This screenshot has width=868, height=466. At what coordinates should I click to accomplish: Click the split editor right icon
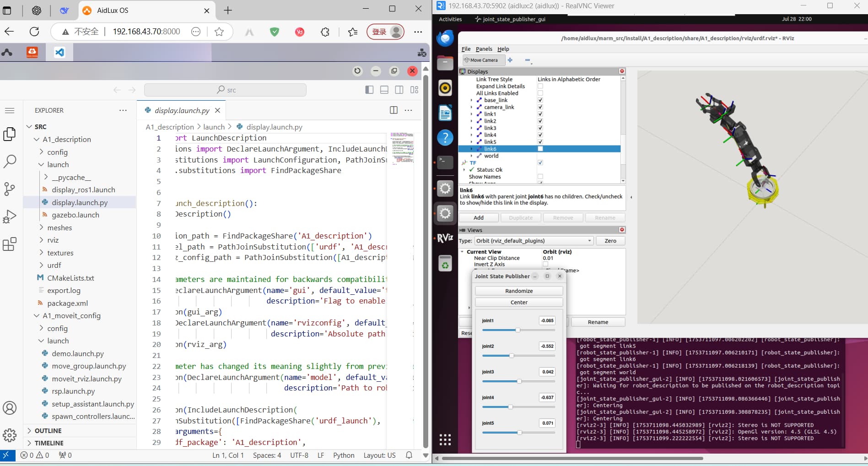pyautogui.click(x=394, y=110)
